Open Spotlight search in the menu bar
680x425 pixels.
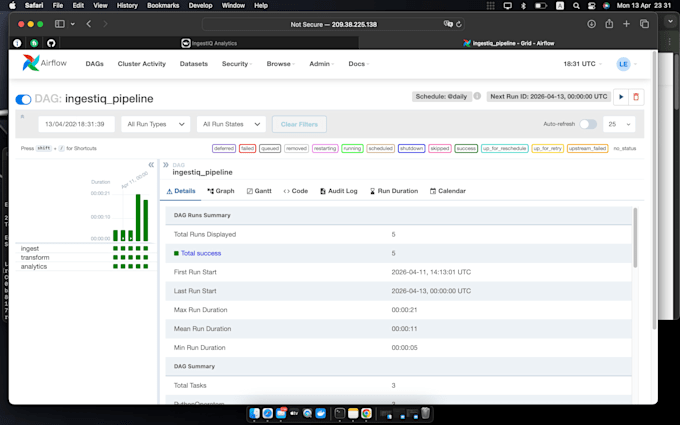point(576,6)
